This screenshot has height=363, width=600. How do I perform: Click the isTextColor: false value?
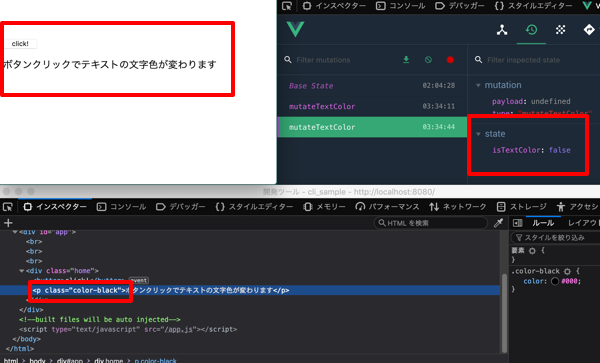pos(559,150)
